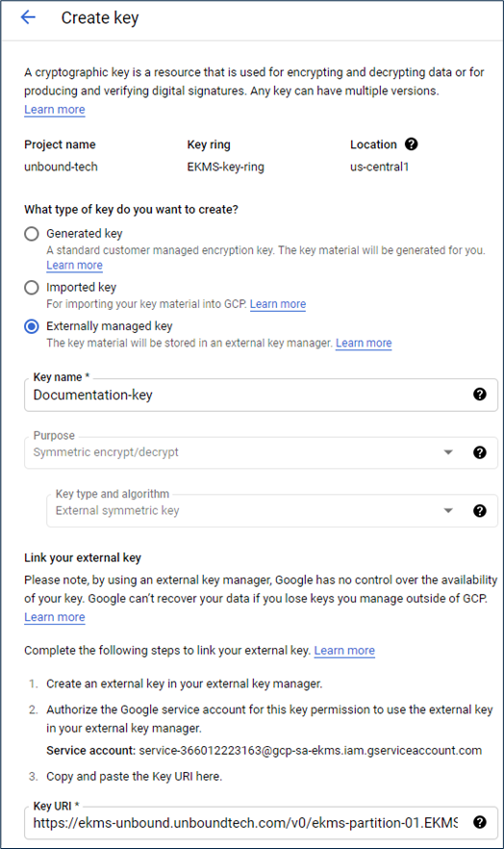Select the Generated key option
The image size is (504, 849).
tap(32, 233)
